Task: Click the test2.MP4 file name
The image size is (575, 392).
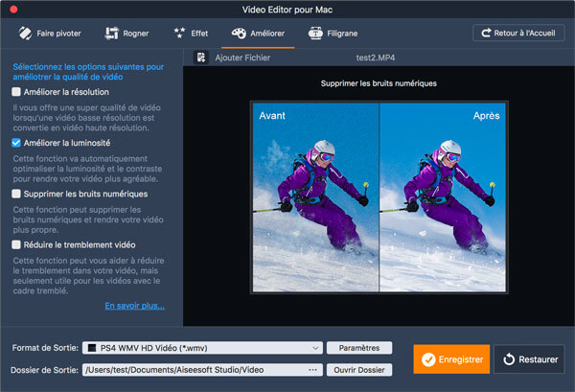Action: coord(376,58)
